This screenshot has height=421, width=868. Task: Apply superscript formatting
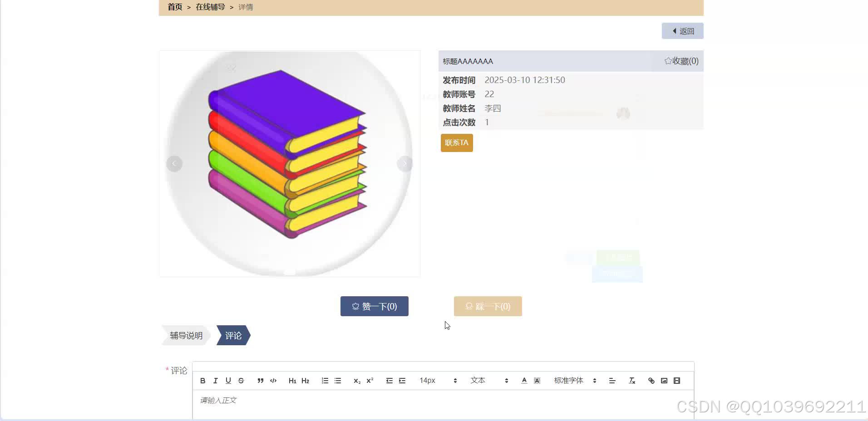[x=370, y=381]
